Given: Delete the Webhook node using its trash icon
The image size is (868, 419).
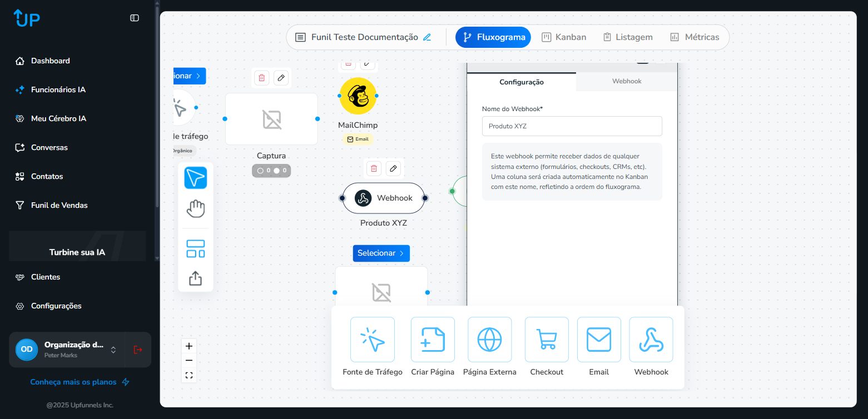Looking at the screenshot, I should click(373, 167).
